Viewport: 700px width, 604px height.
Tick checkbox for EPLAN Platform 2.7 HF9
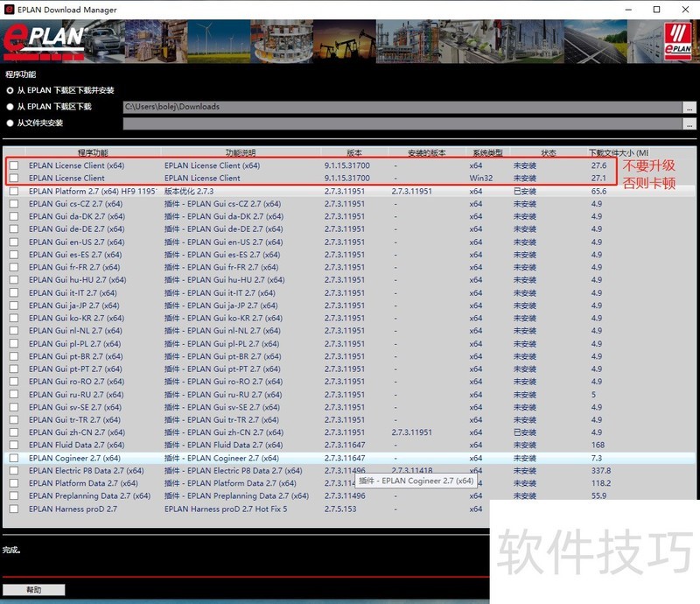pyautogui.click(x=14, y=191)
